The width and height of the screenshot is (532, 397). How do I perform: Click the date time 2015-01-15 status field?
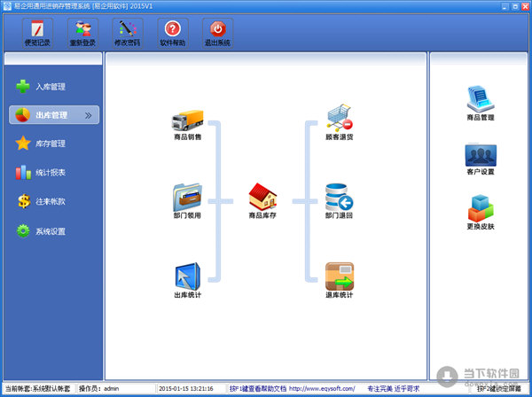(186, 388)
